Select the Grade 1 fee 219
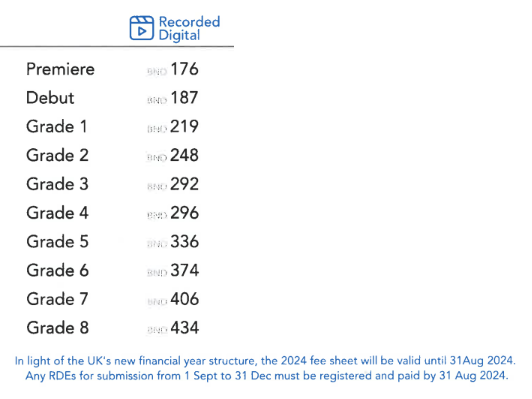 coord(185,127)
